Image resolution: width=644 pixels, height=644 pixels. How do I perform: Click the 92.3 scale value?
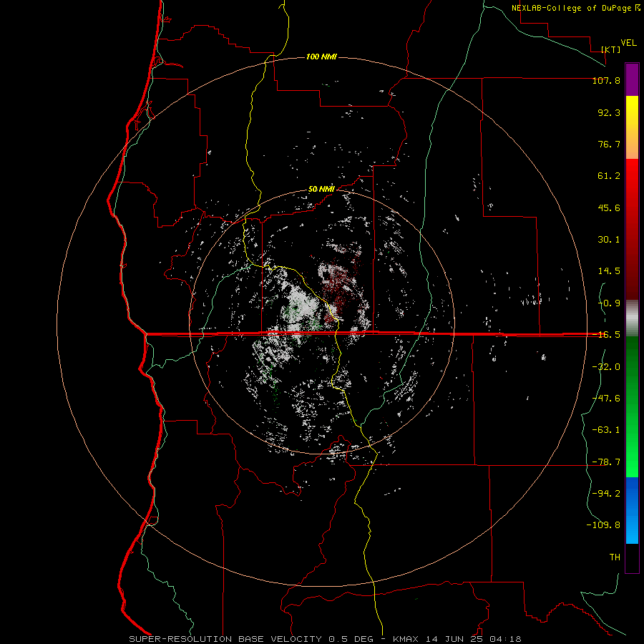tap(609, 112)
